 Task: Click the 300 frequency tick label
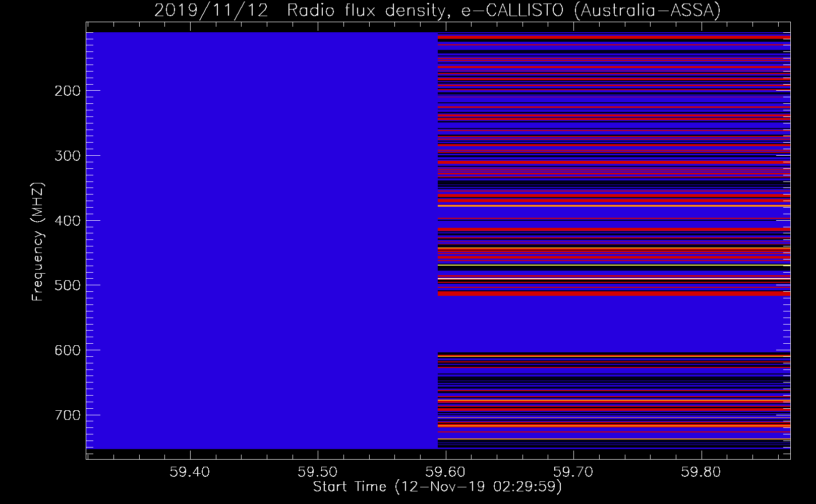point(67,156)
